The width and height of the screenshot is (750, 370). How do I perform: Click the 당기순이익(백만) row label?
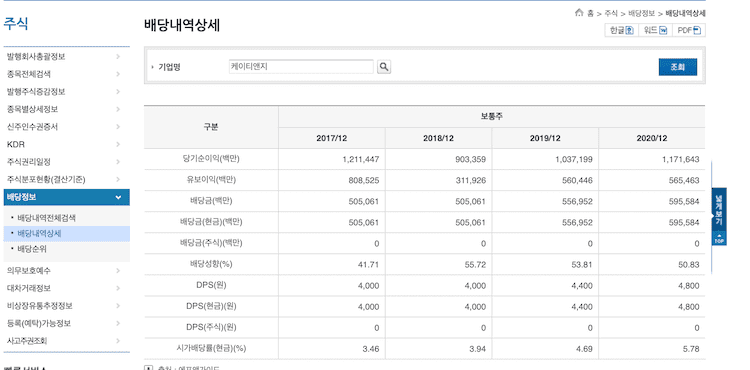(211, 159)
